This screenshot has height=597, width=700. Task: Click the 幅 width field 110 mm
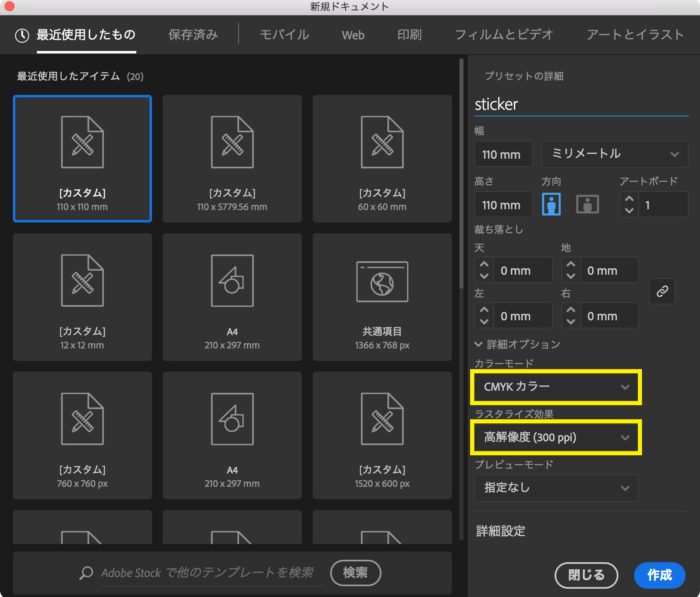[503, 154]
